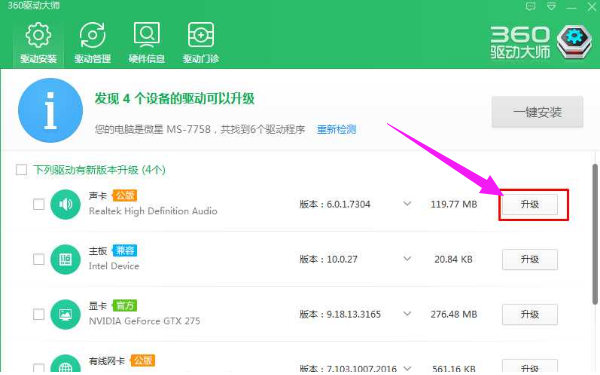Click the blue info circle icon
600x375 pixels.
coord(50,111)
